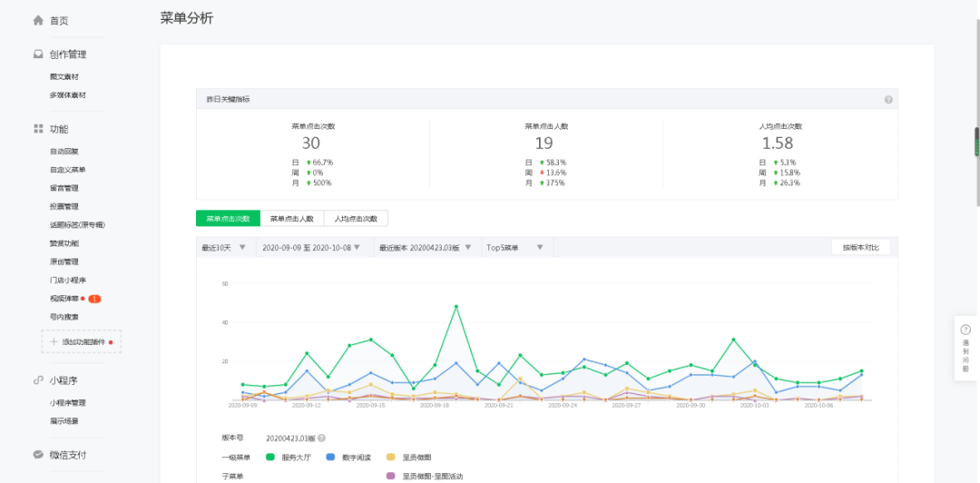This screenshot has height=483, width=980.
Task: Click the 创作管理 inbox icon
Action: tap(38, 54)
